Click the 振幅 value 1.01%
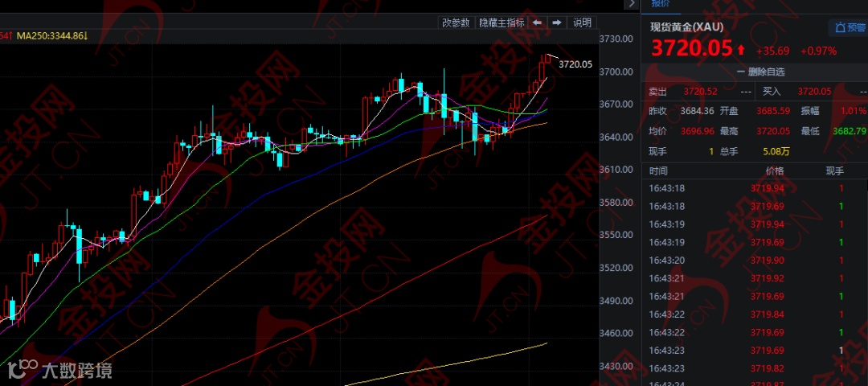 point(854,111)
